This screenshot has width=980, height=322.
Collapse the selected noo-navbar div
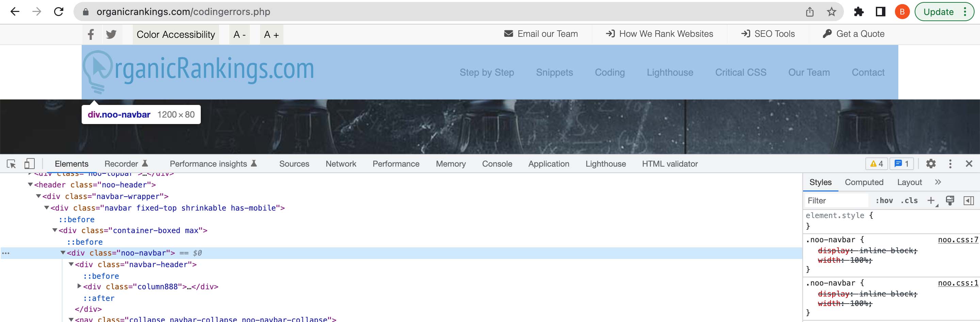click(x=63, y=252)
